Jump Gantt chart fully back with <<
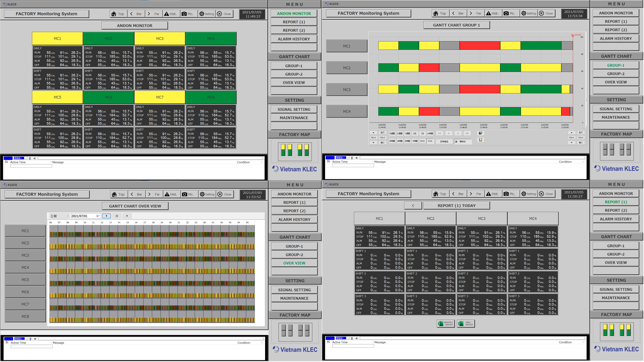This screenshot has height=362, width=644. coord(440,133)
